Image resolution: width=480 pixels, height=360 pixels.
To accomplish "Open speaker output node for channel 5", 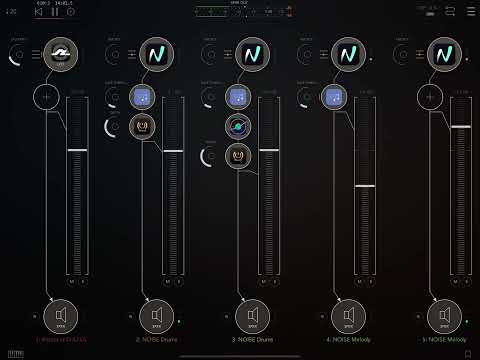I will (444, 316).
